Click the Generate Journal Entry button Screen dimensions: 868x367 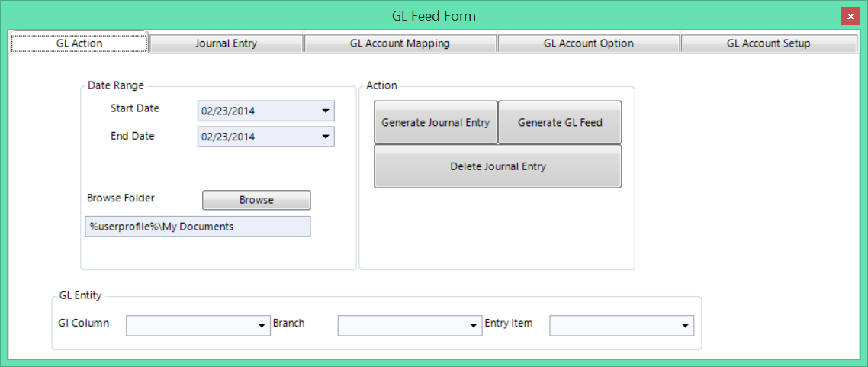point(436,122)
